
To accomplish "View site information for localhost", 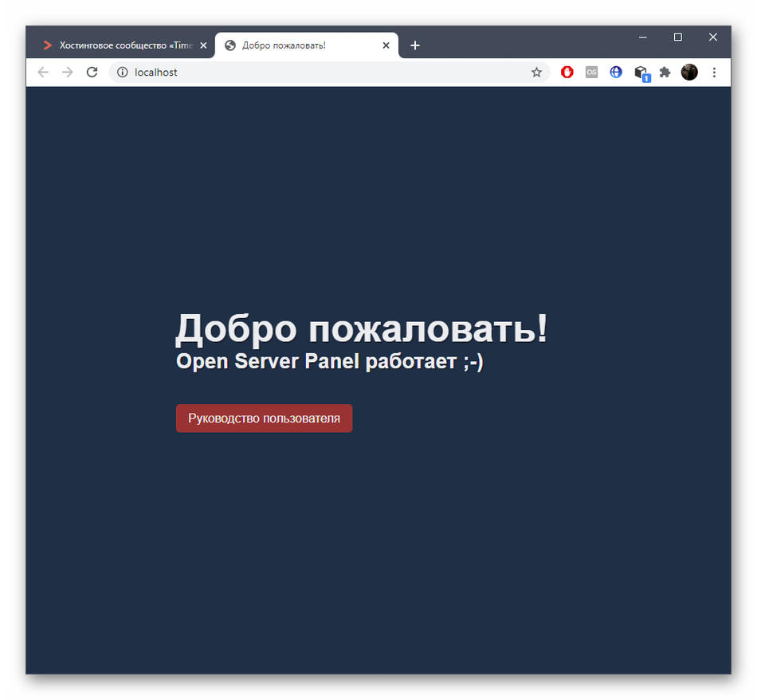I will pos(123,73).
